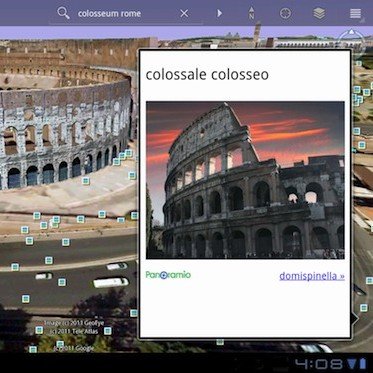Tap the '©2011 Google' attribution text
Image resolution: width=373 pixels, height=373 pixels.
coord(74,348)
